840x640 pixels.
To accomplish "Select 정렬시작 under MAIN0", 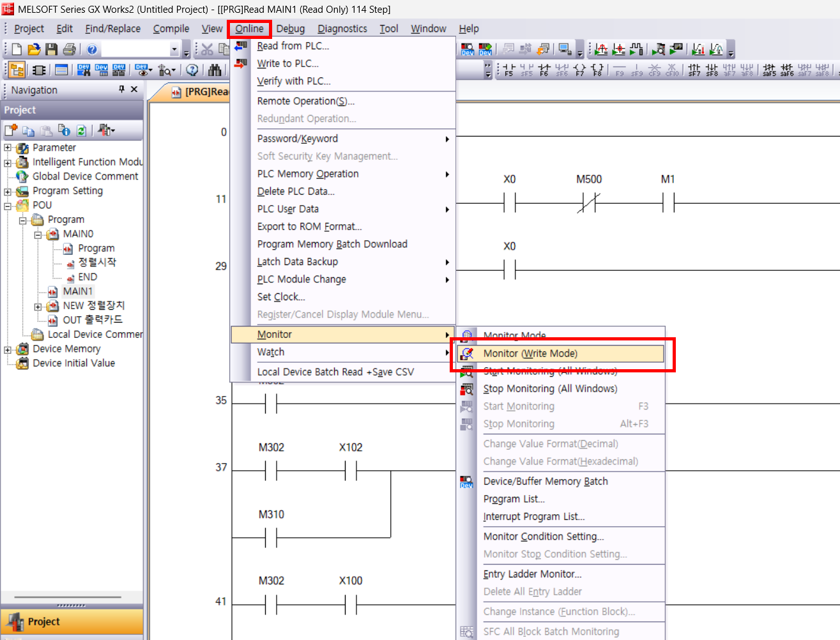I will 97,263.
